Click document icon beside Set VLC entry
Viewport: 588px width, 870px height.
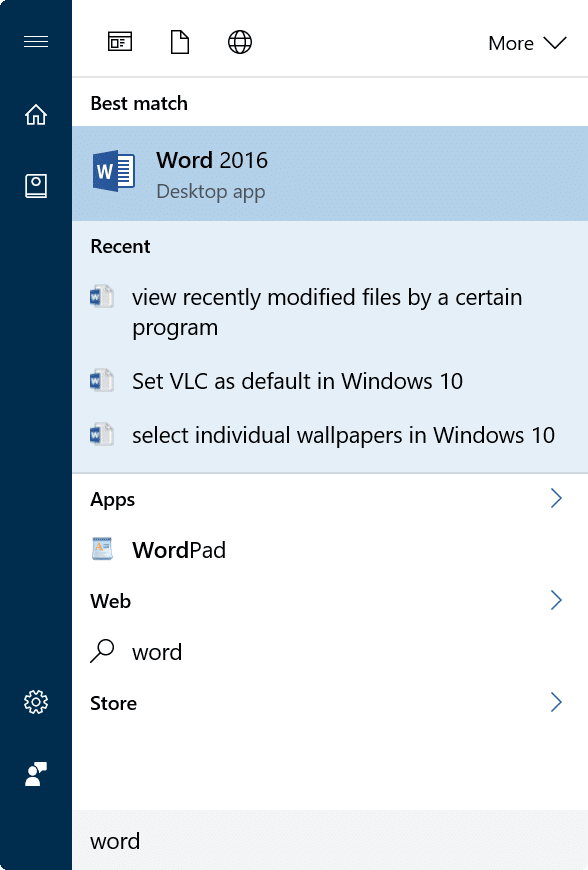[102, 381]
